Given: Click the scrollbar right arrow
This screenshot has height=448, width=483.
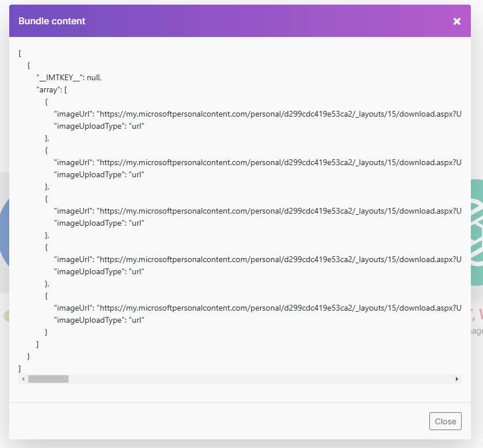Looking at the screenshot, I should point(457,379).
